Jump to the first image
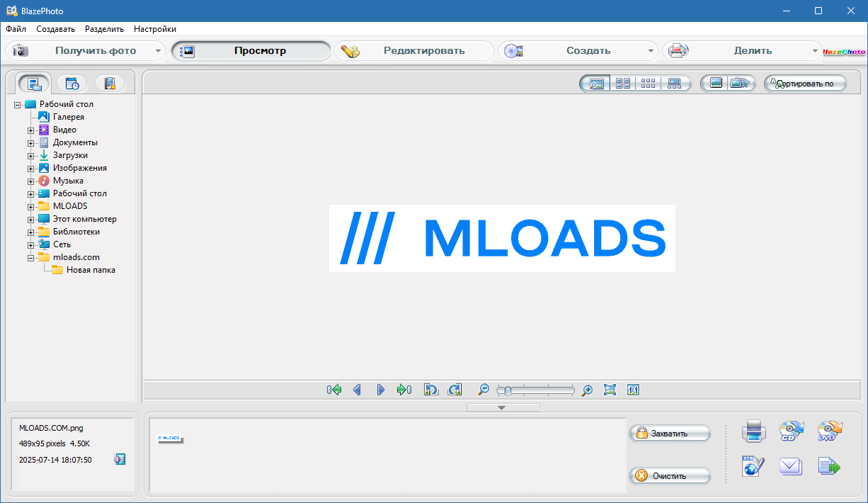This screenshot has height=503, width=868. click(x=334, y=390)
